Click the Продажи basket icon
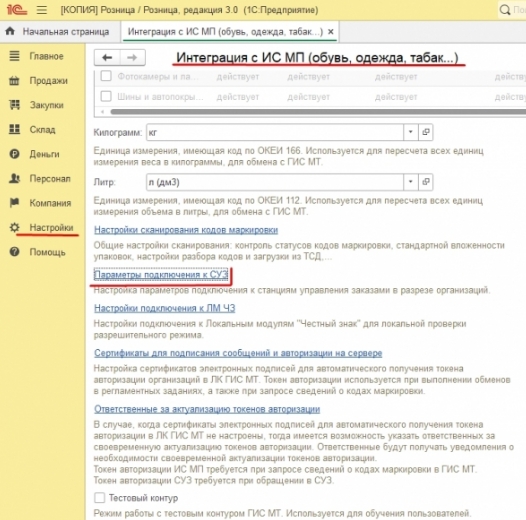 pyautogui.click(x=14, y=81)
